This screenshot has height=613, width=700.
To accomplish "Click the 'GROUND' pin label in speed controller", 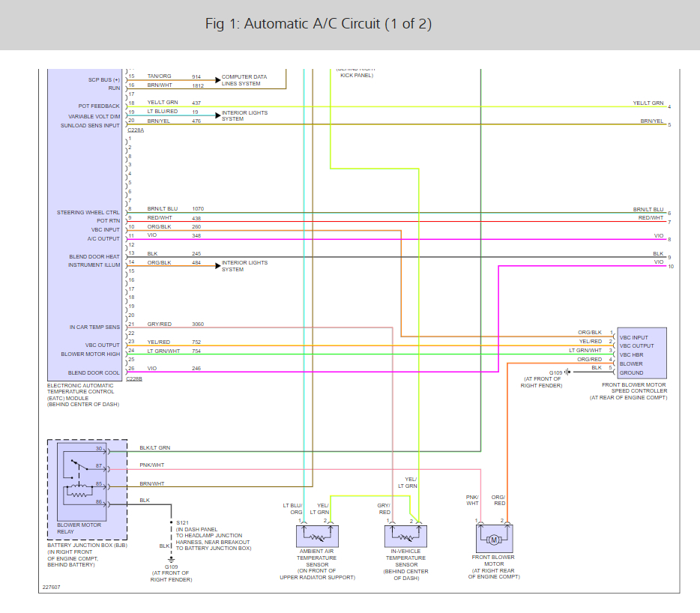I will point(631,372).
